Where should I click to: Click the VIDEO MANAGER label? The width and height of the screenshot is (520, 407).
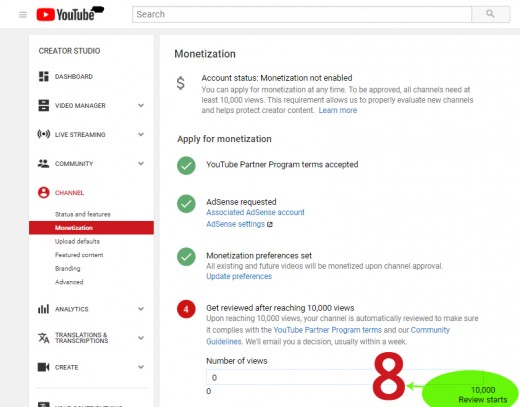tap(80, 106)
